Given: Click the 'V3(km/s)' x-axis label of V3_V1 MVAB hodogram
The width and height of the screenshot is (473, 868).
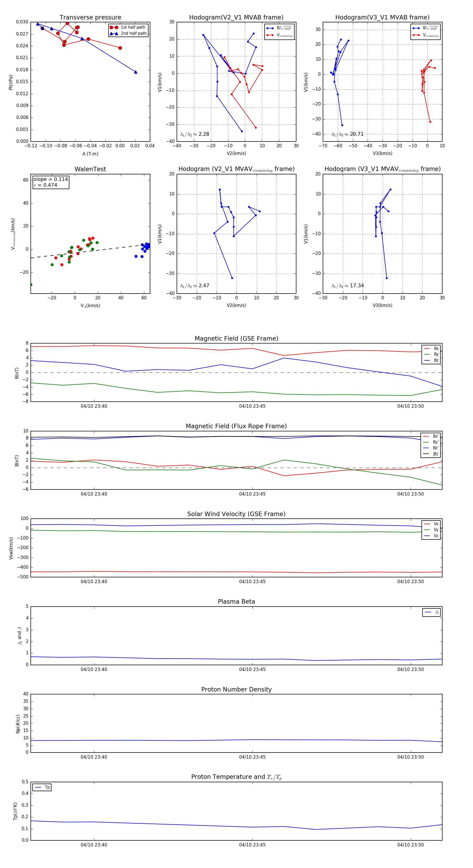Looking at the screenshot, I should pos(382,153).
